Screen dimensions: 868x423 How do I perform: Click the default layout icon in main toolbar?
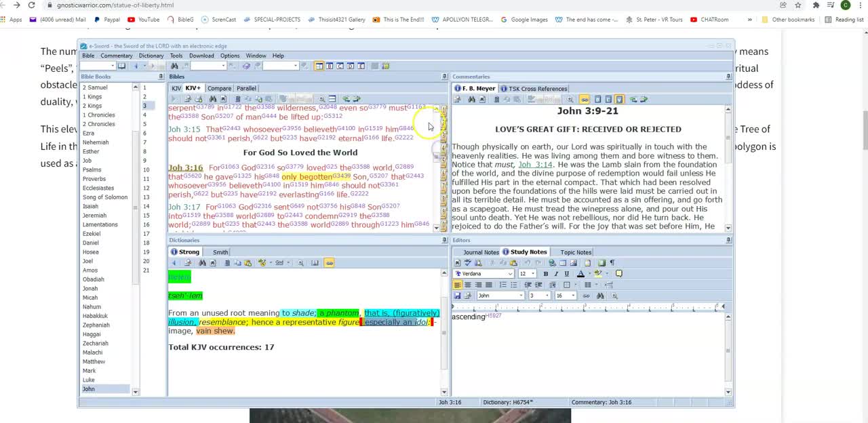(x=319, y=66)
